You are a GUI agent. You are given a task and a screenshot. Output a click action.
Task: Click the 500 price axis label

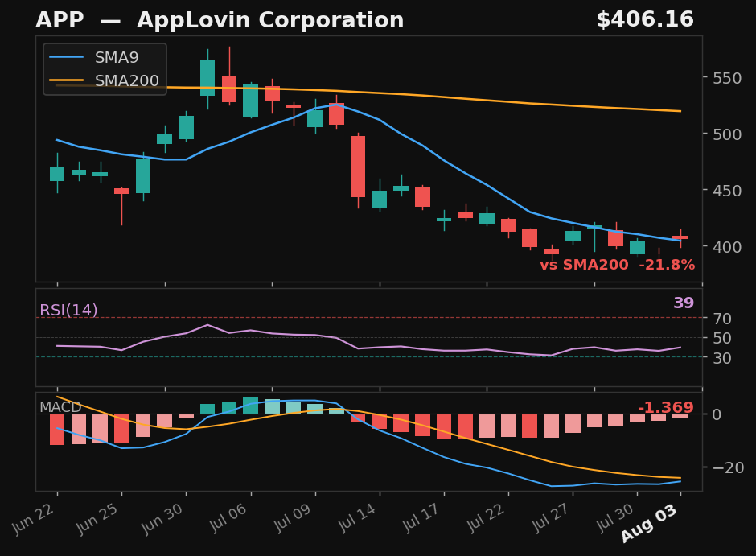[x=727, y=134]
